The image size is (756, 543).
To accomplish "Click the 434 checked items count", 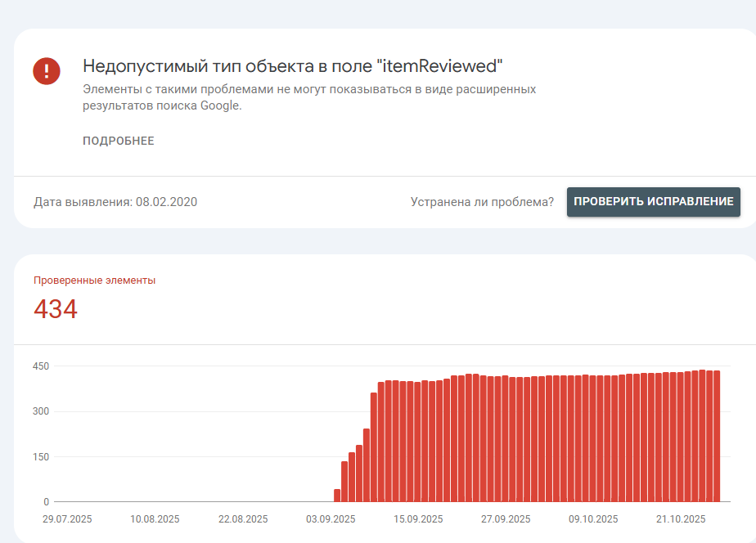I will tap(56, 309).
